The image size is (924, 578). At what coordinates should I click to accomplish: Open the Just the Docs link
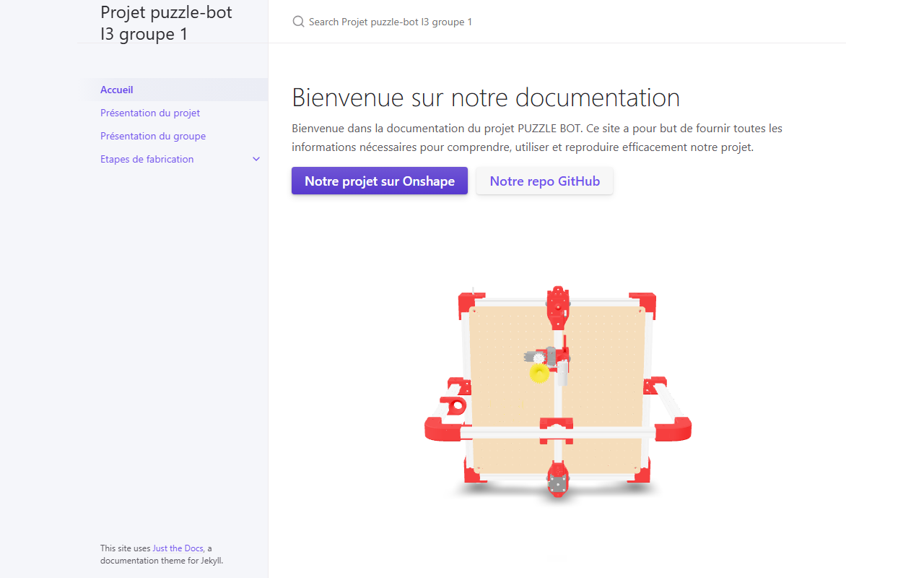[x=178, y=548]
